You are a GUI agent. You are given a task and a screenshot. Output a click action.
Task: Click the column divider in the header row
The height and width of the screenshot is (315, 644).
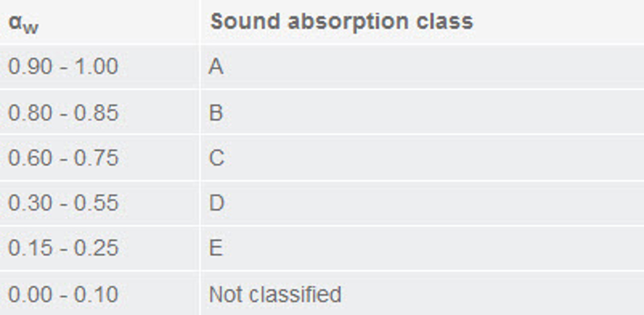200,21
